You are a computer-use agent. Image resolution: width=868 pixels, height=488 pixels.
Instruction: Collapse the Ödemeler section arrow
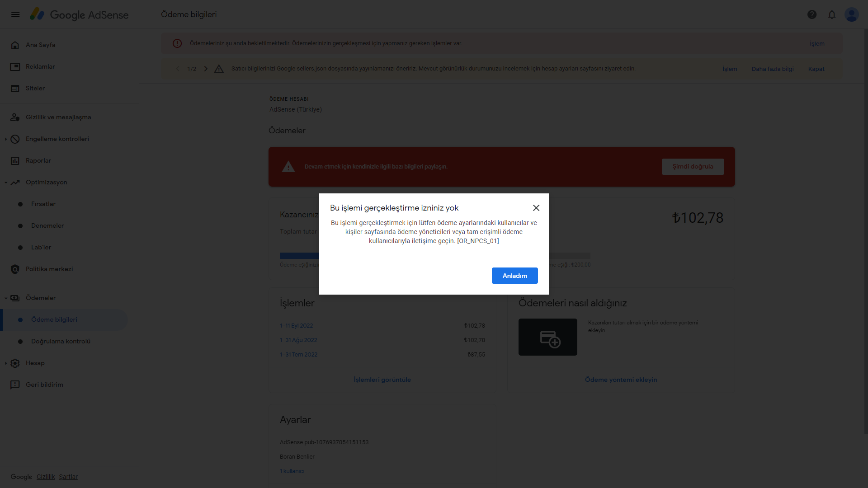6,298
